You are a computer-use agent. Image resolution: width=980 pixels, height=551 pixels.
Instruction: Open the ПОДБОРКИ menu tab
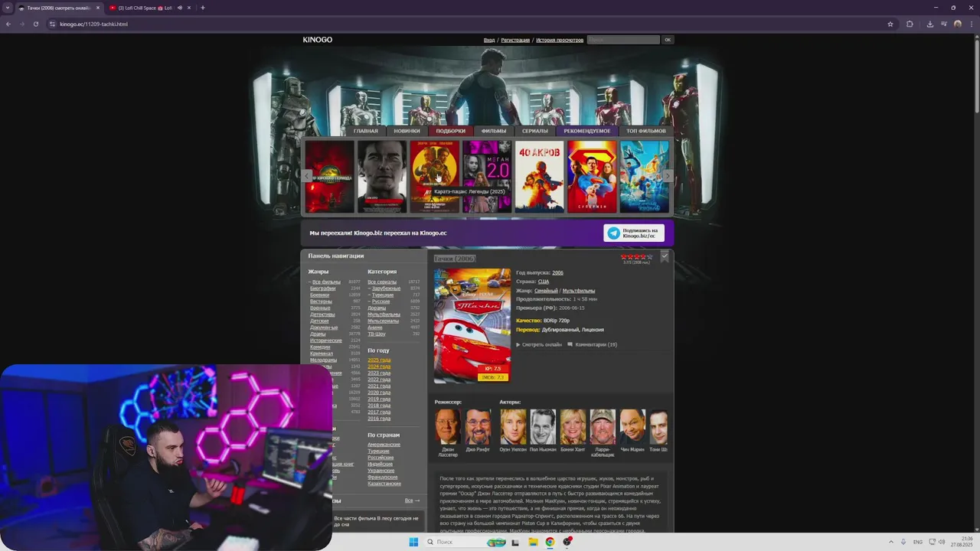click(450, 131)
